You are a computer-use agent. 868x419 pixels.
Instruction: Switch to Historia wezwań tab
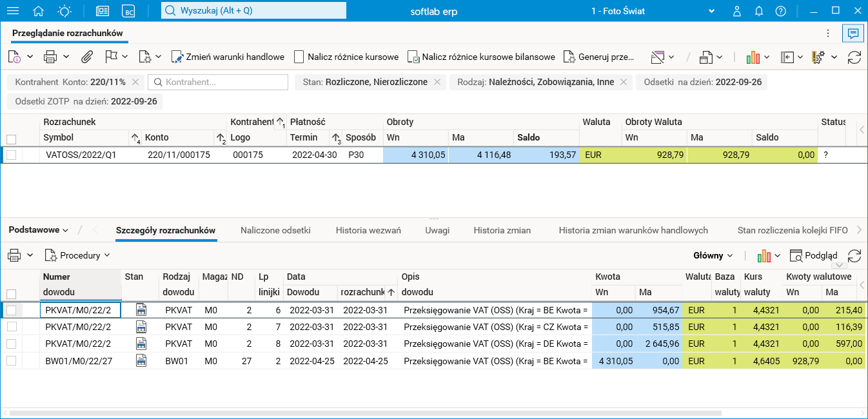pyautogui.click(x=368, y=230)
